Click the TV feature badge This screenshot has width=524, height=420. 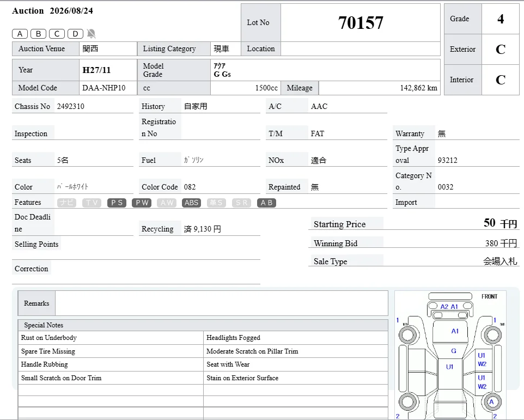[92, 203]
